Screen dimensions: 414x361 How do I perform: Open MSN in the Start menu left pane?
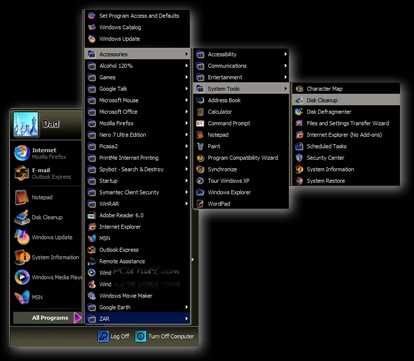pos(47,297)
